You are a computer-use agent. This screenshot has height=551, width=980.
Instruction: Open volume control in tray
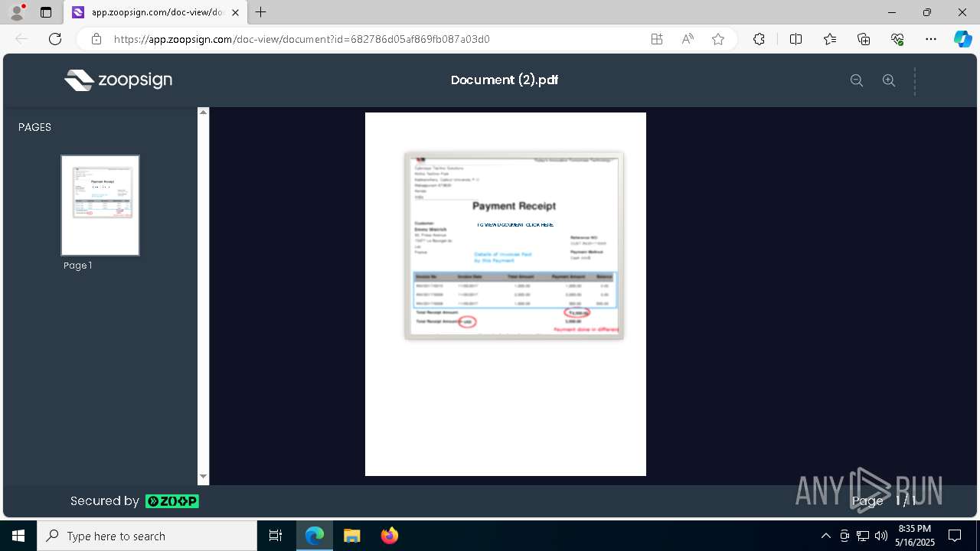(x=880, y=536)
